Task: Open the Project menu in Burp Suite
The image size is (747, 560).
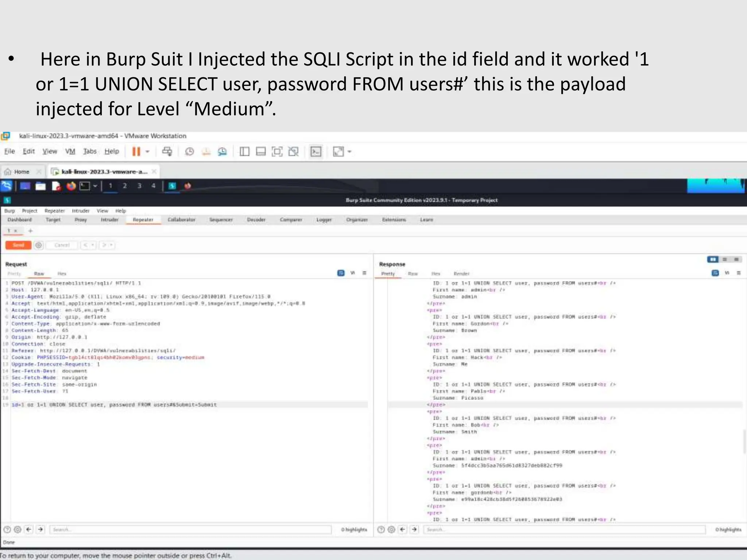Action: (x=30, y=211)
